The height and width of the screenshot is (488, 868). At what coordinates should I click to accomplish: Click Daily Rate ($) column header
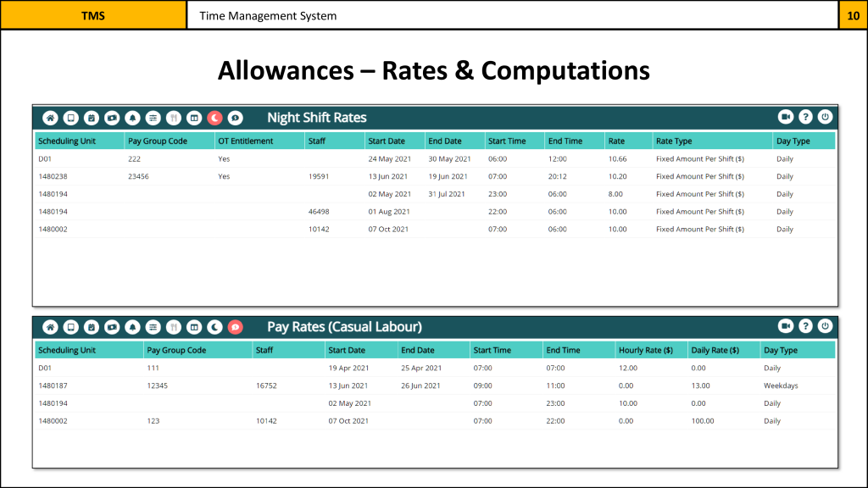tap(715, 350)
